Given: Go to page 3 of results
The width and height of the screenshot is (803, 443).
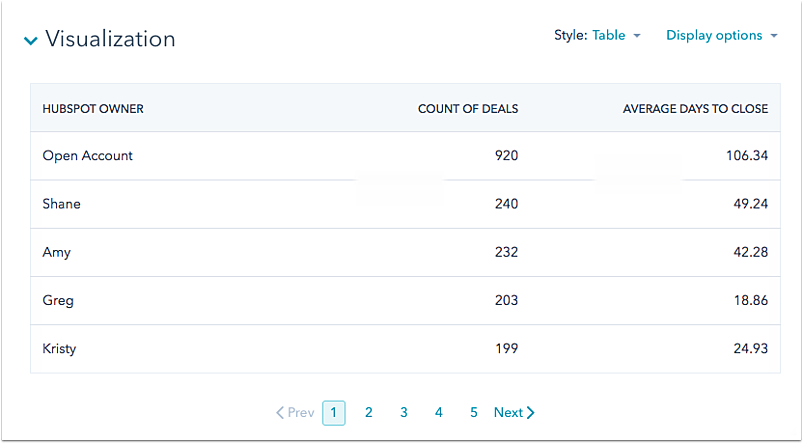Looking at the screenshot, I should pyautogui.click(x=403, y=412).
